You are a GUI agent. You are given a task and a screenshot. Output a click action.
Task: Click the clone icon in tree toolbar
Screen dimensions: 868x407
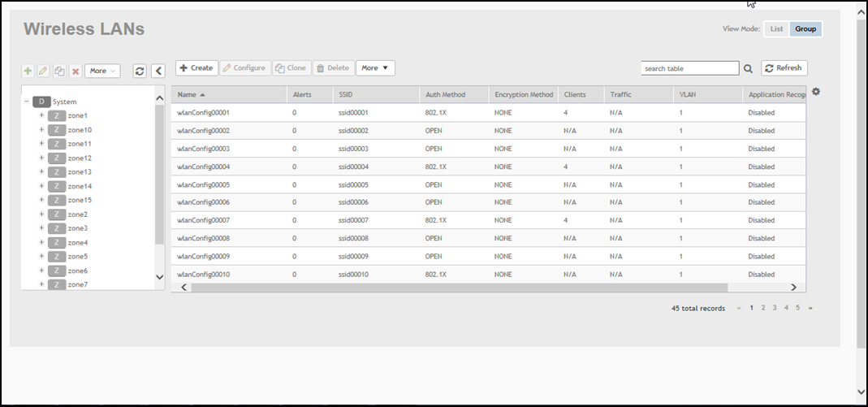pyautogui.click(x=59, y=71)
